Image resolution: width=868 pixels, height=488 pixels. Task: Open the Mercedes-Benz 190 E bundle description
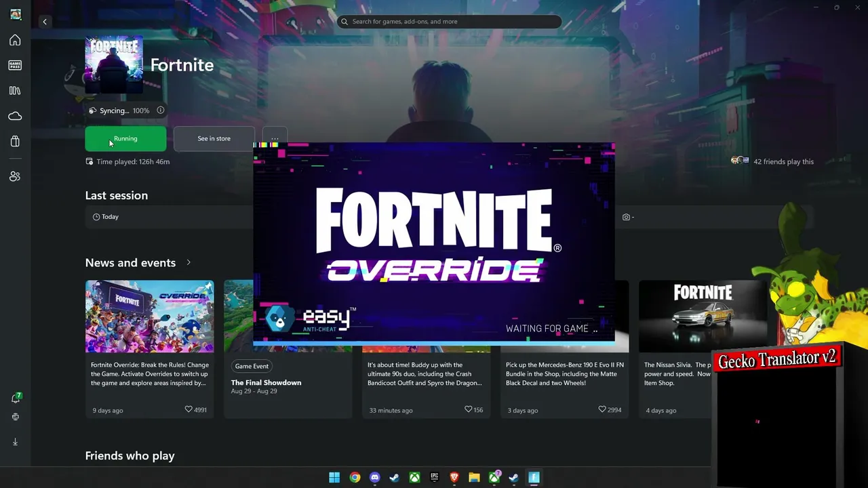click(565, 373)
